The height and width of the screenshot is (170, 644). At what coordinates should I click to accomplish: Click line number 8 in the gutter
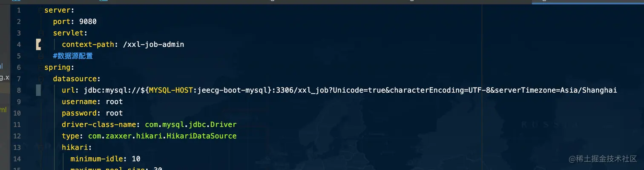point(19,90)
